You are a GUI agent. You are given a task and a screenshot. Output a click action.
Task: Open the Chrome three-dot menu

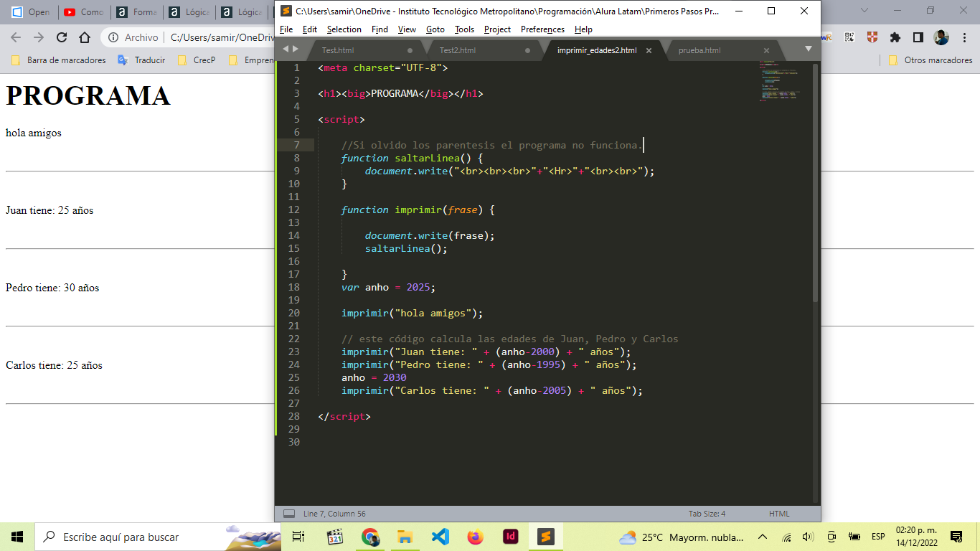(x=963, y=37)
